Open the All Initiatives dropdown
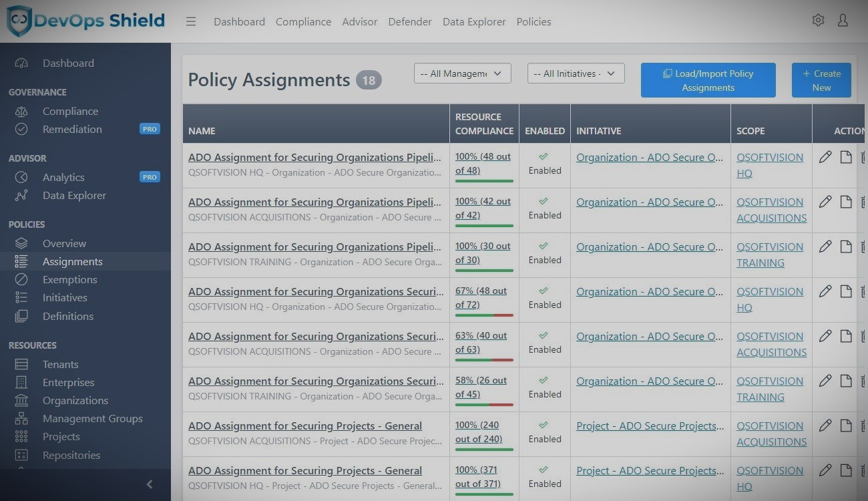This screenshot has height=501, width=868. click(576, 73)
